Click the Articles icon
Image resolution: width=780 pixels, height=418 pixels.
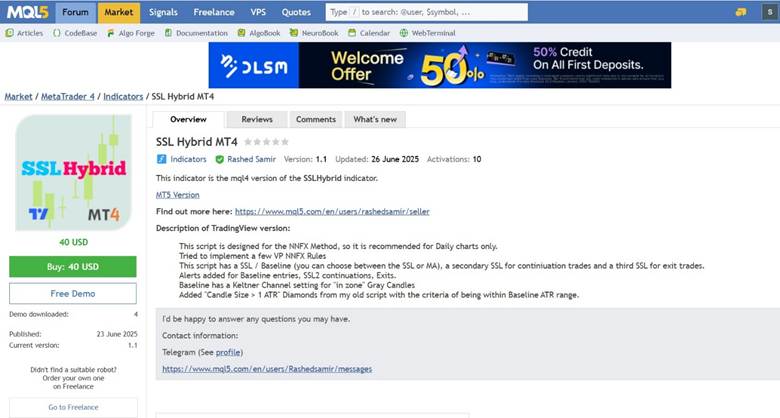9,33
